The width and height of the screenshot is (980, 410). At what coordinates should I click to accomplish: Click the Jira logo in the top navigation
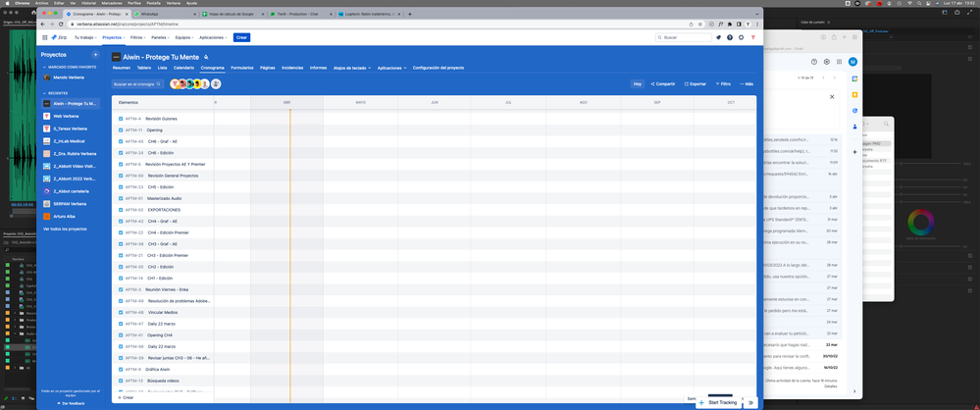(60, 37)
